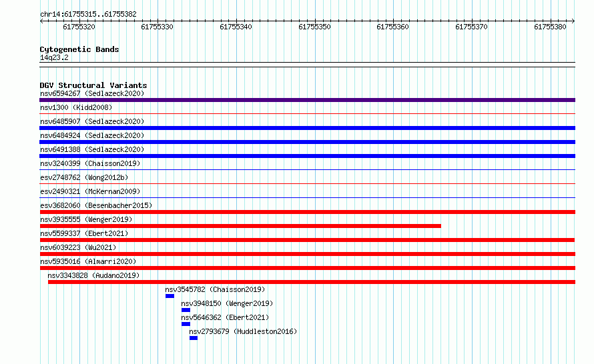Click ruler position 61755340
Image resolution: width=594 pixels, height=364 pixels.
pos(236,27)
